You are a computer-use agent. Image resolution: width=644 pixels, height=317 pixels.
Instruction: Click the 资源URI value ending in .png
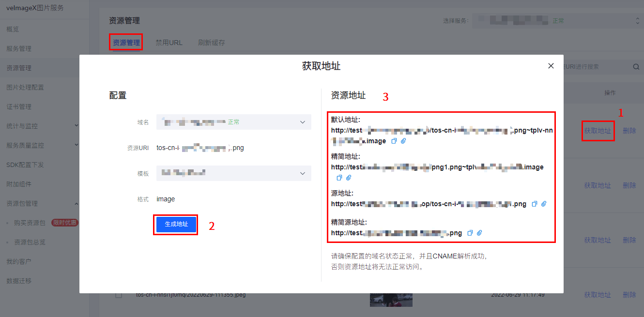click(200, 148)
